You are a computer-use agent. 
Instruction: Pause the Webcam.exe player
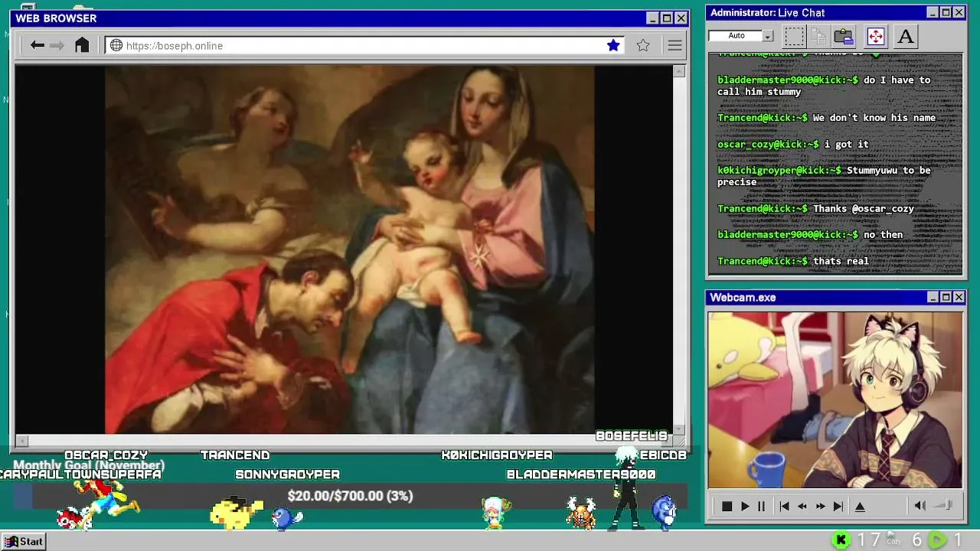click(x=761, y=506)
